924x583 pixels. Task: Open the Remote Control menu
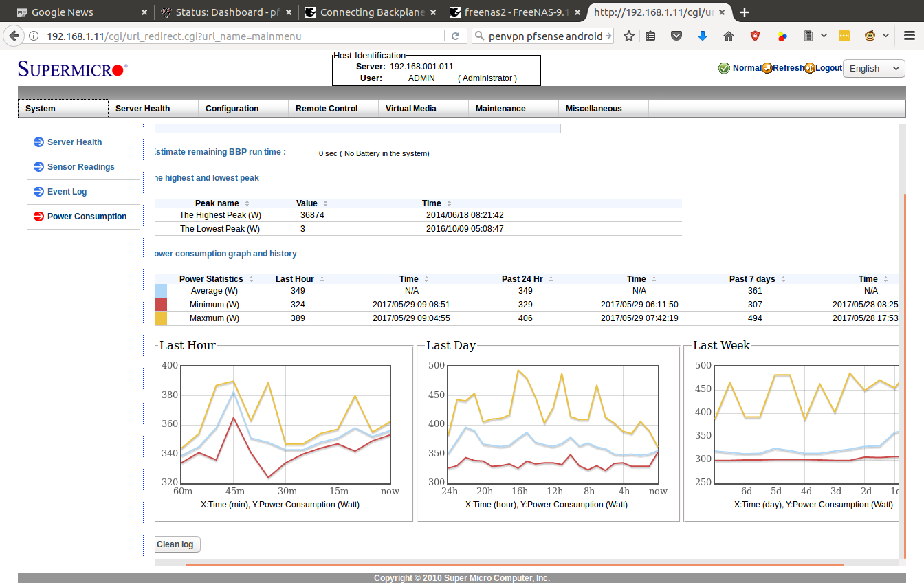[x=333, y=109]
